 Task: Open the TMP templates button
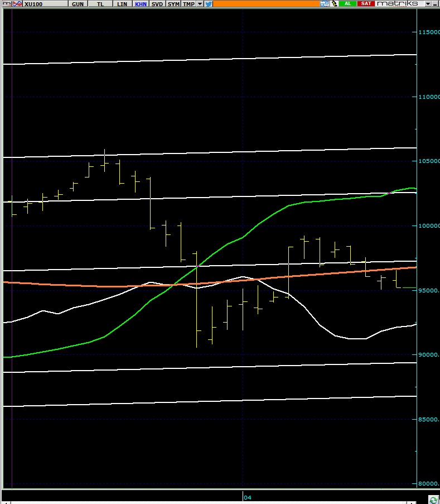[188, 4]
